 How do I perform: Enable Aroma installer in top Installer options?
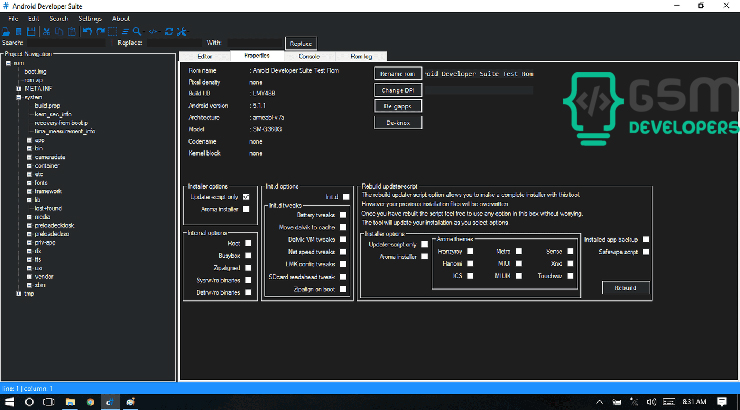pos(246,209)
